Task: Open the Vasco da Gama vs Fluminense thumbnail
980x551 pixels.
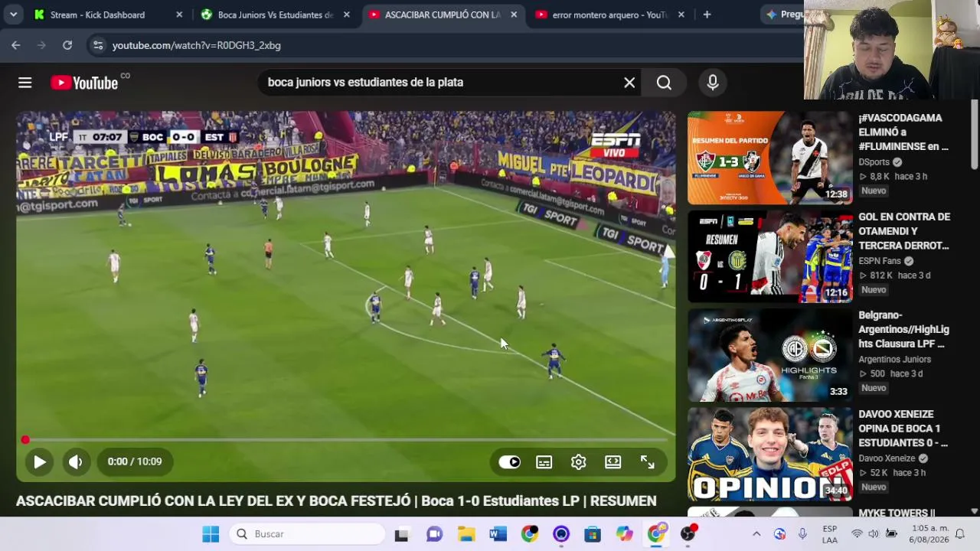Action: pos(769,158)
